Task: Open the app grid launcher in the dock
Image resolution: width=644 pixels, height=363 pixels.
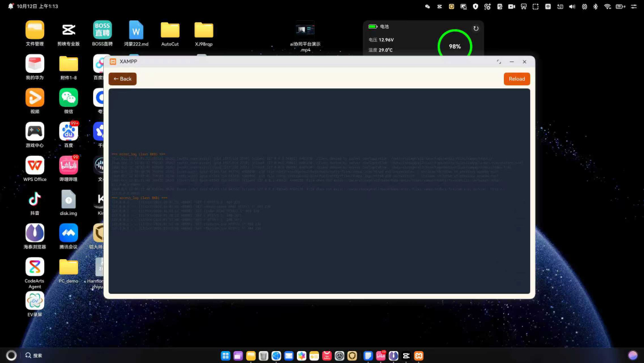Action: 225,356
